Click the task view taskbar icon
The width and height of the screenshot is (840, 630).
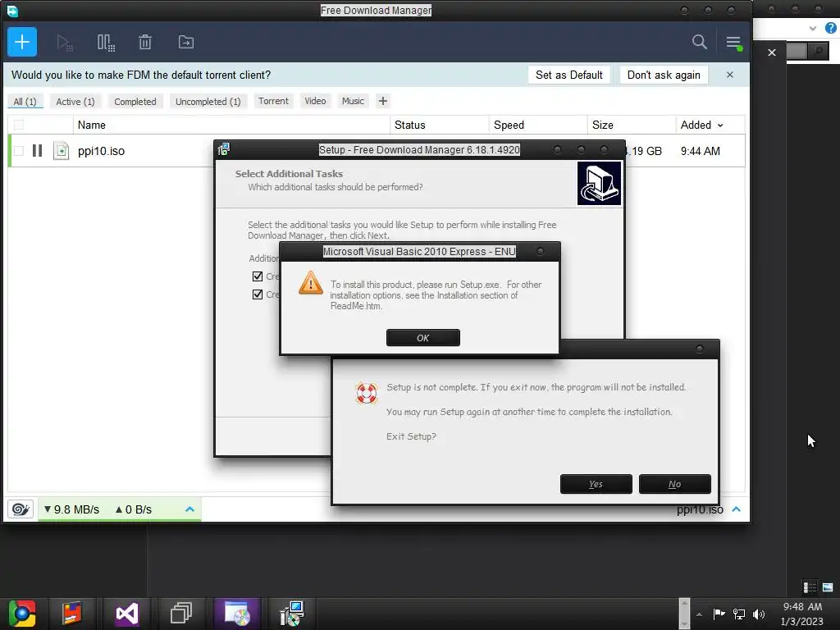pyautogui.click(x=181, y=613)
